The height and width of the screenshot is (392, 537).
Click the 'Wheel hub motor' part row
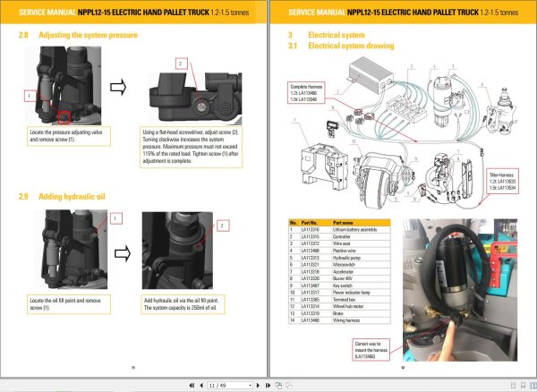tap(339, 306)
